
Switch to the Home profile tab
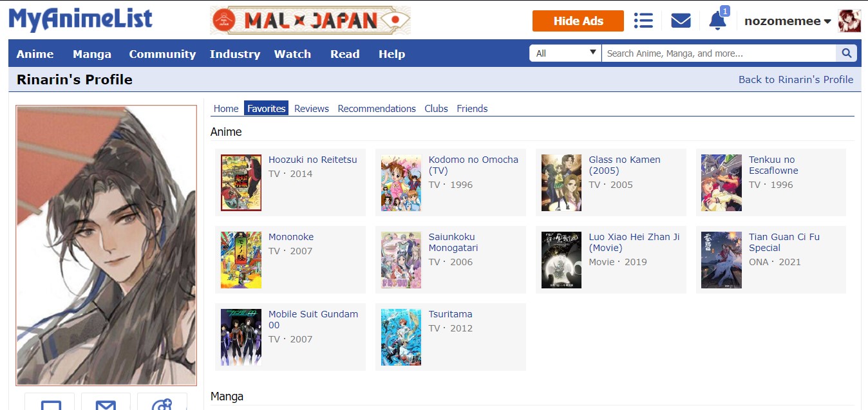[x=226, y=109]
